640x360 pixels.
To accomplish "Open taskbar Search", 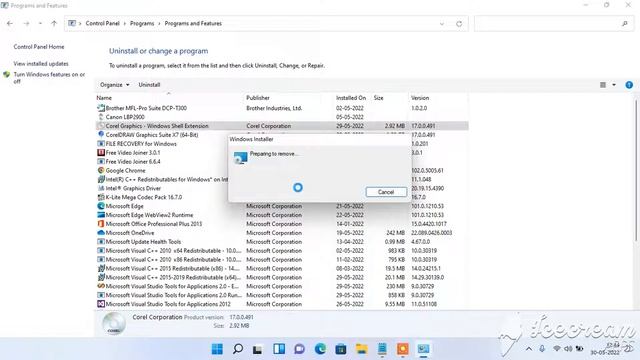I will [x=238, y=349].
